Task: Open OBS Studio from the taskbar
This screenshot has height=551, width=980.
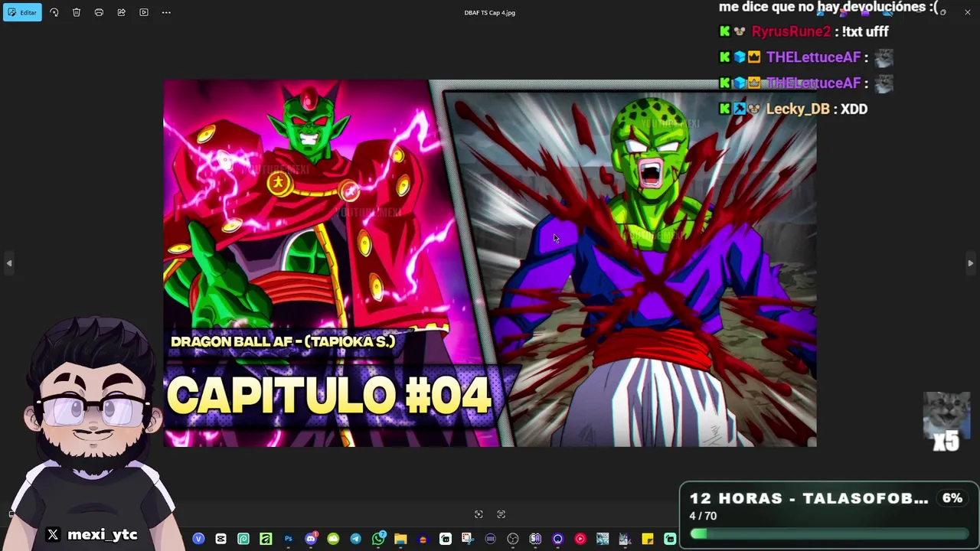Action: click(x=513, y=539)
